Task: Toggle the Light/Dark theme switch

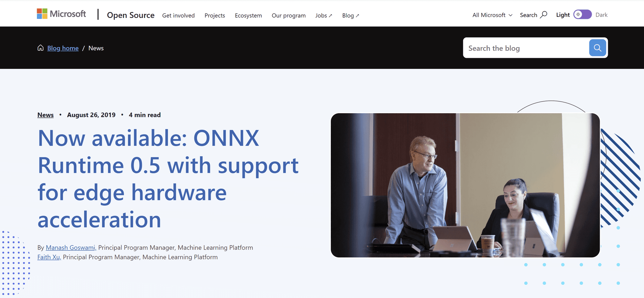Action: pyautogui.click(x=583, y=14)
